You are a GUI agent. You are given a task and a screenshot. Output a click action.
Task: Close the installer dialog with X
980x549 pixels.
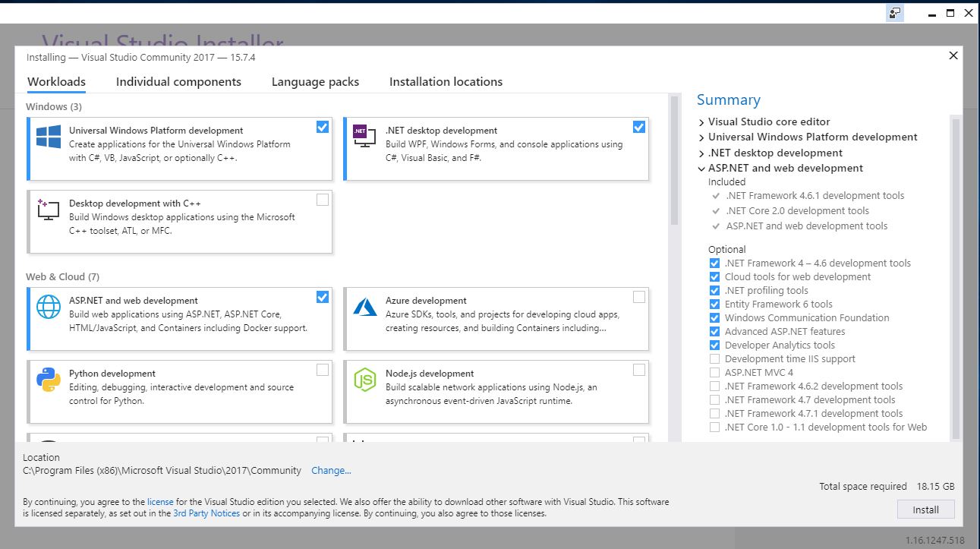tap(953, 55)
